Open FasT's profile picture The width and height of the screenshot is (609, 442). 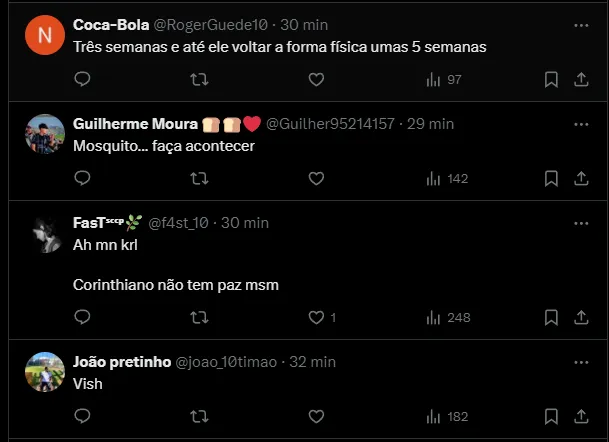[x=45, y=234]
